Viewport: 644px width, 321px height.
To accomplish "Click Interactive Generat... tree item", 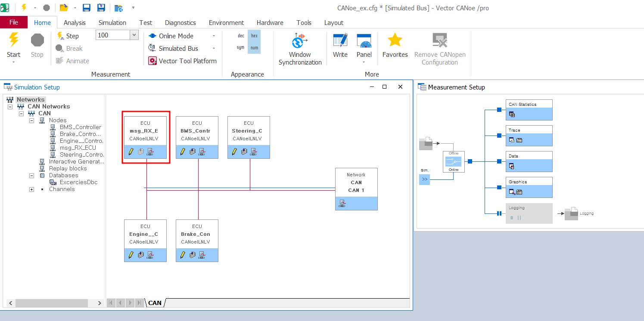I will pyautogui.click(x=77, y=161).
